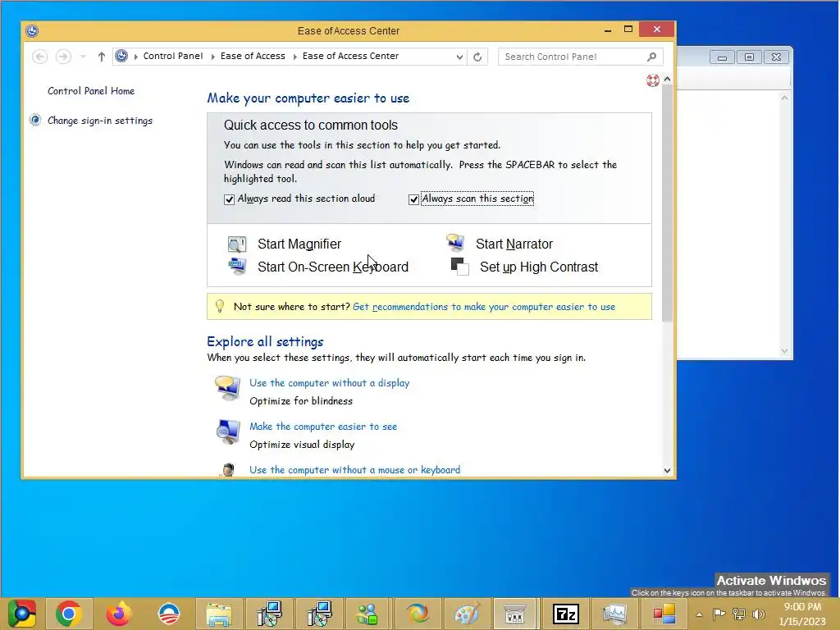
Task: Click the scrollbar down arrow
Action: coord(667,470)
